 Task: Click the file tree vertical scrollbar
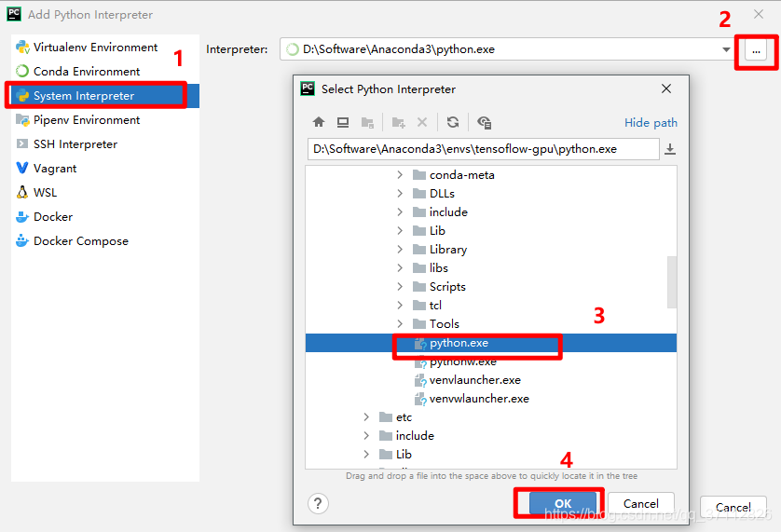(x=672, y=282)
